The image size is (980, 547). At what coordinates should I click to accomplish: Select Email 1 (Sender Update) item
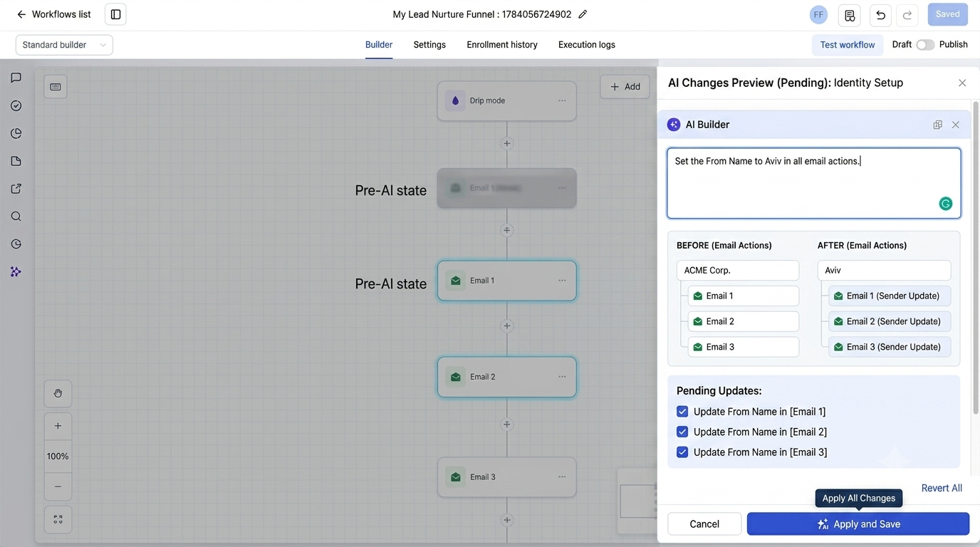click(x=890, y=296)
